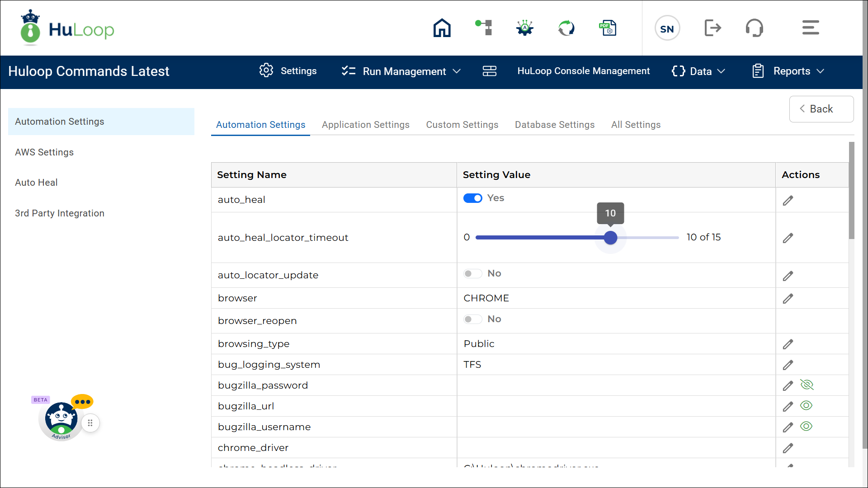Click the workflow diagram icon
The image size is (868, 488).
(484, 28)
